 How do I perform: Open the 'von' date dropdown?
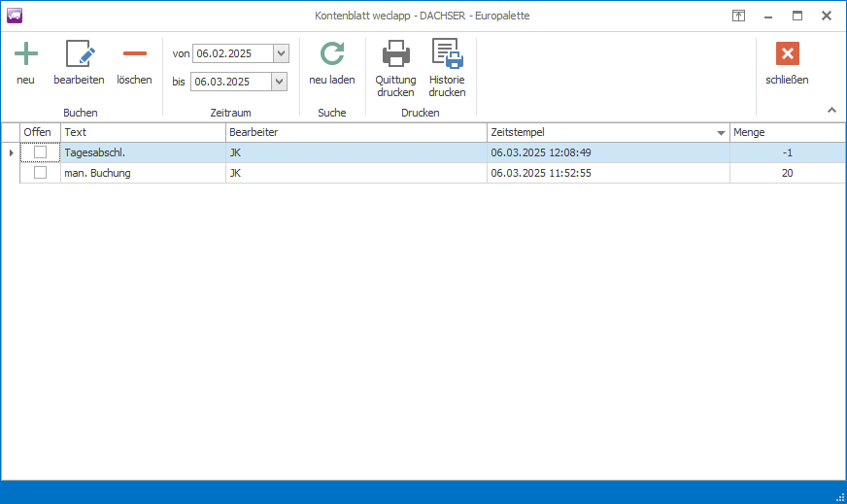click(x=281, y=53)
